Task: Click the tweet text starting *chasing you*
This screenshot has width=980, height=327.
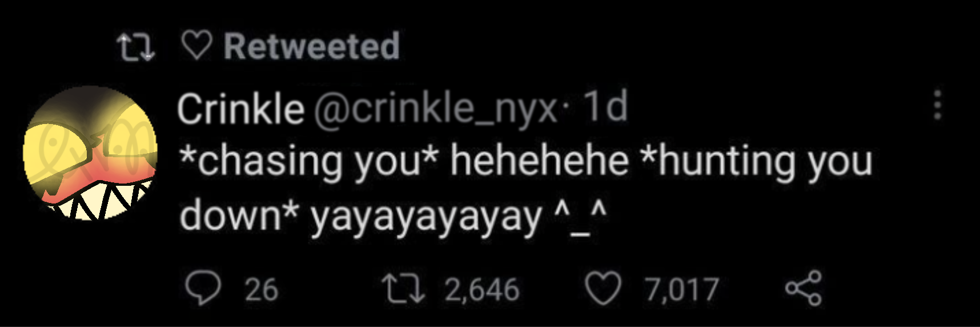Action: click(525, 188)
